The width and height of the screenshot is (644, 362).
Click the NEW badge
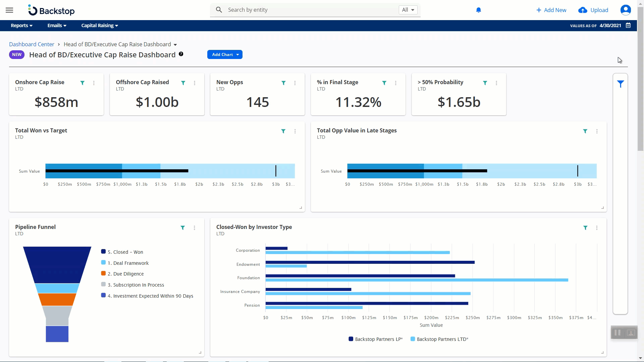(17, 55)
